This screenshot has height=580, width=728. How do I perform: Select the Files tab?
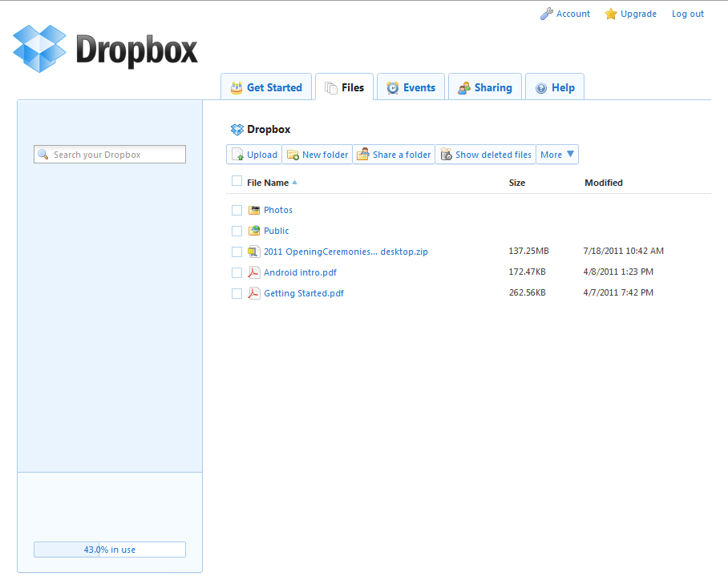coord(344,87)
